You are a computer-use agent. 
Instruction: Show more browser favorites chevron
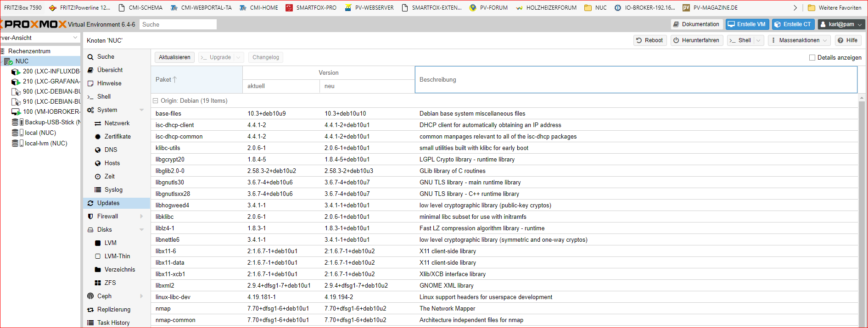[x=795, y=8]
